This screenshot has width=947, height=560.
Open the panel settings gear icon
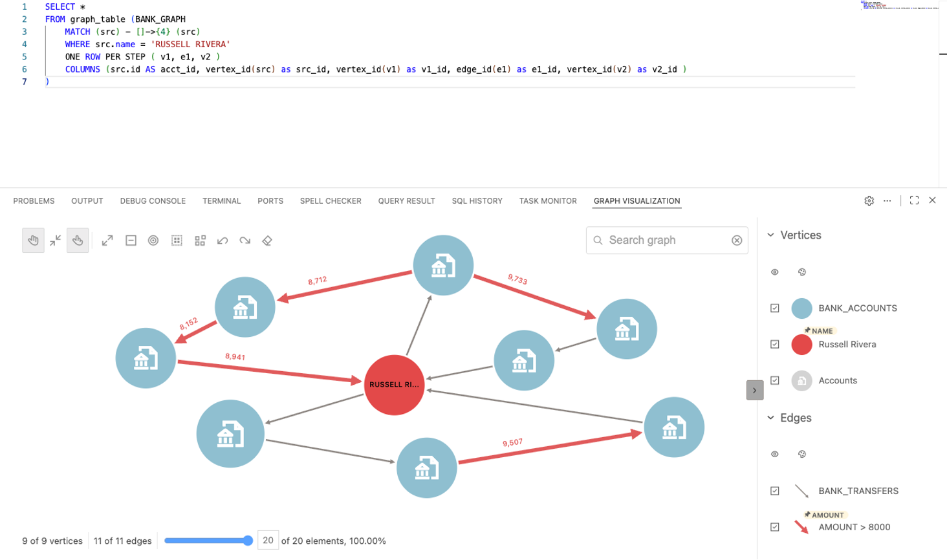point(869,201)
